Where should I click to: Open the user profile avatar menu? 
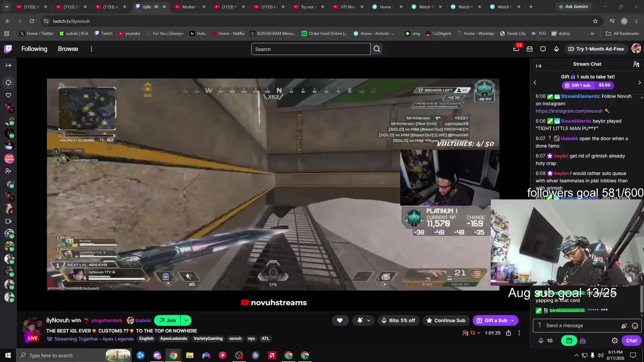[x=636, y=49]
